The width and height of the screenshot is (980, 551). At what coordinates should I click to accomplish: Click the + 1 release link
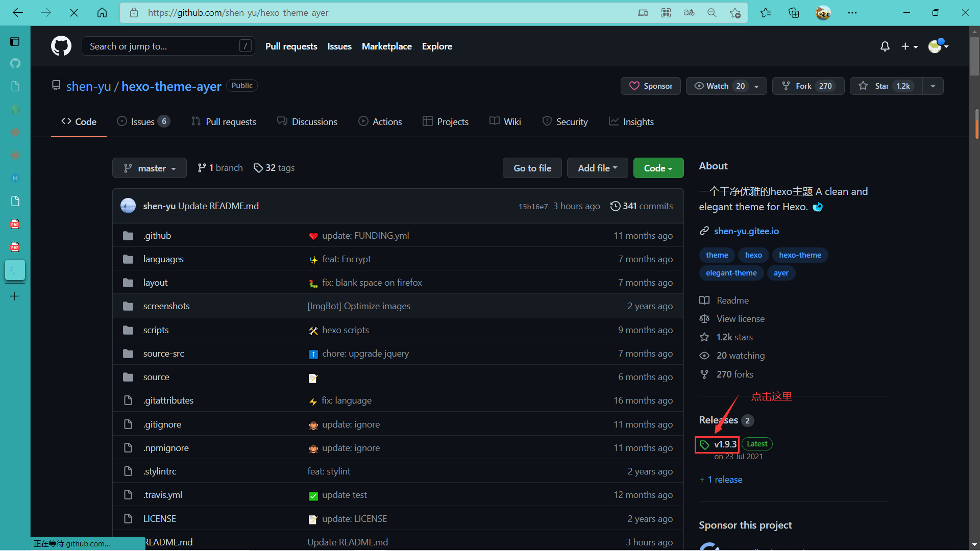tap(721, 480)
